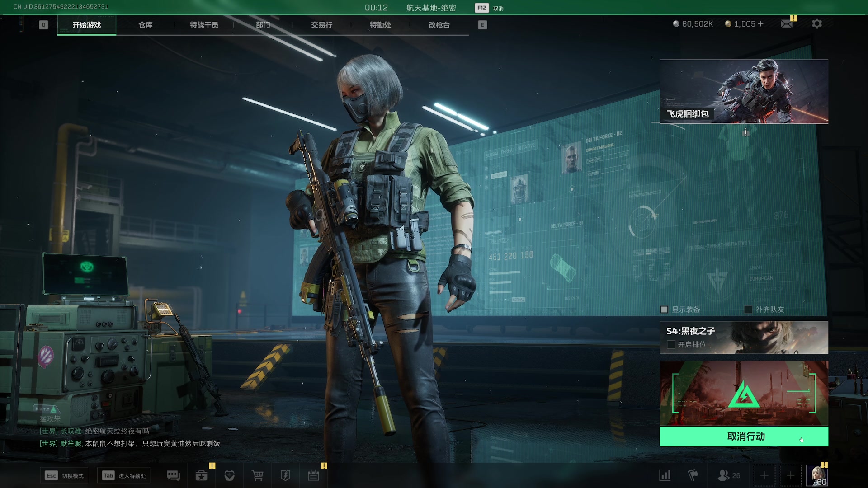Click the 00:12 matchmaking timer
The height and width of the screenshot is (488, 868).
pyautogui.click(x=376, y=8)
